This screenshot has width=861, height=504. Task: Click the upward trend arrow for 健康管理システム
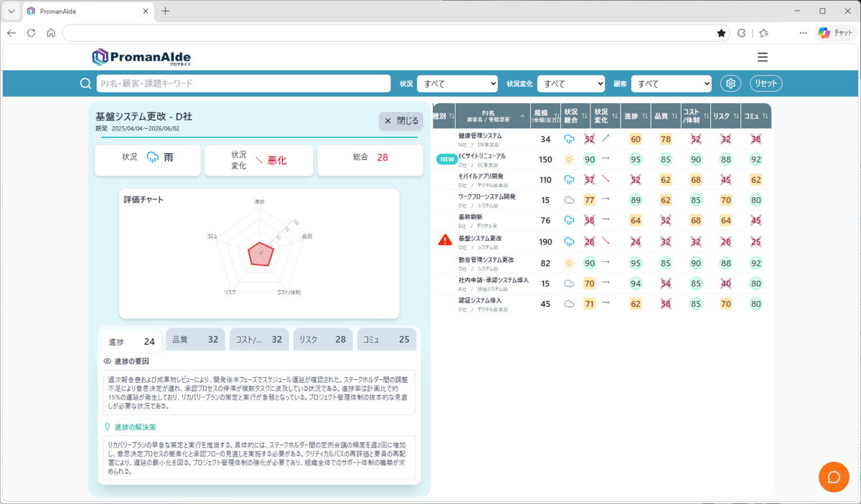[606, 138]
